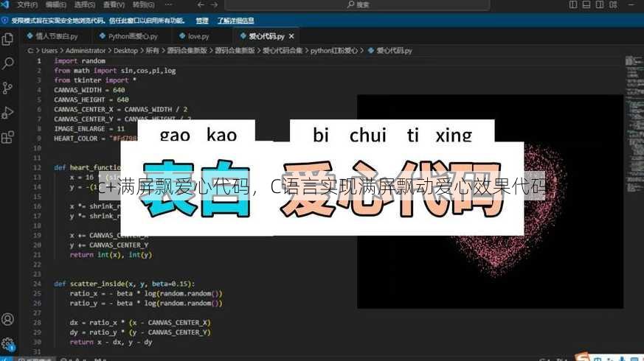Expand the C: drive breadcrumb

pyautogui.click(x=30, y=50)
